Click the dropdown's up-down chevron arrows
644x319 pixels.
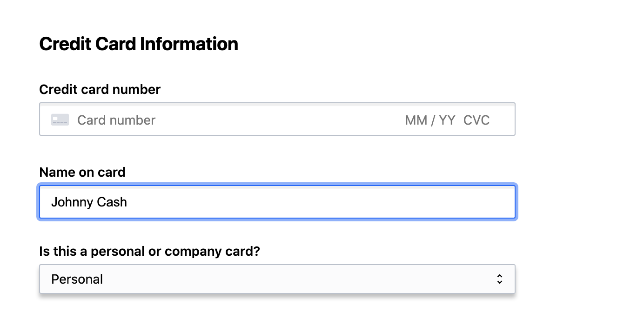click(x=499, y=279)
